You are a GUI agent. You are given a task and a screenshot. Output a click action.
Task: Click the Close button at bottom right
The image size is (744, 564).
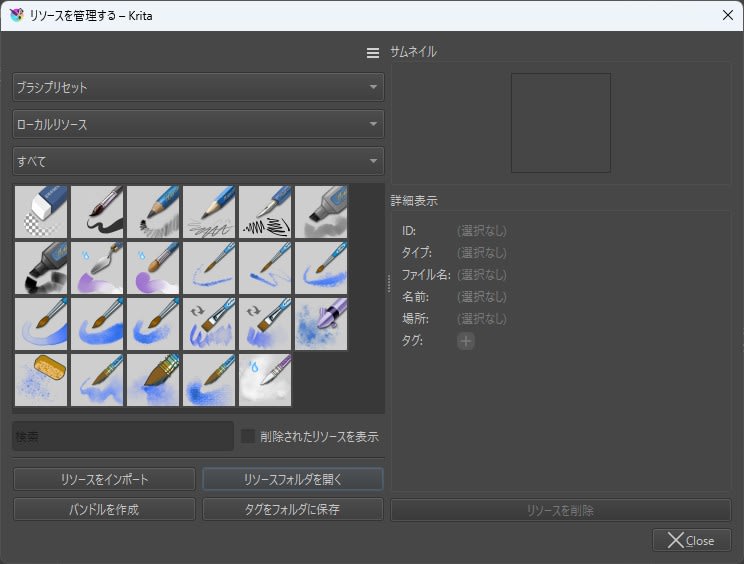(691, 540)
